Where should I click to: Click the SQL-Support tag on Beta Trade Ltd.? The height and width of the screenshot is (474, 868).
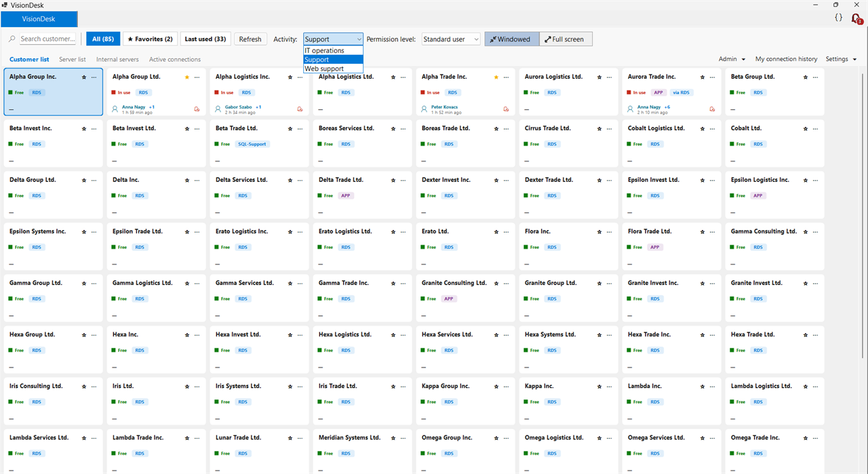252,144
